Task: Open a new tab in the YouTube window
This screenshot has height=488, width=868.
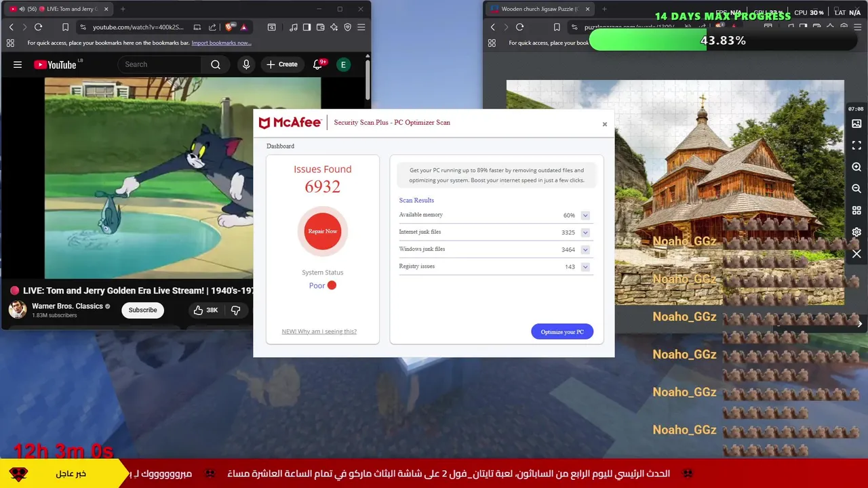Action: [123, 9]
